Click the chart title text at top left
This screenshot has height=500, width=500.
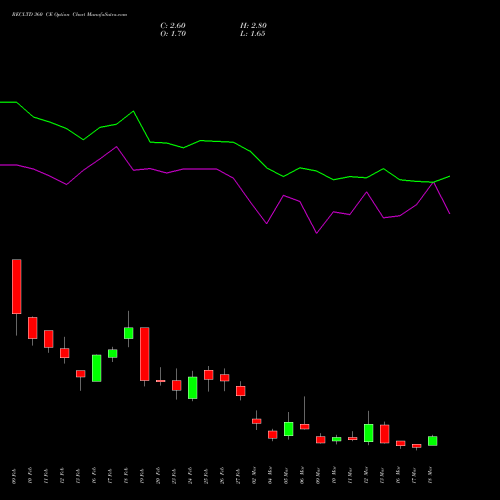tap(69, 15)
